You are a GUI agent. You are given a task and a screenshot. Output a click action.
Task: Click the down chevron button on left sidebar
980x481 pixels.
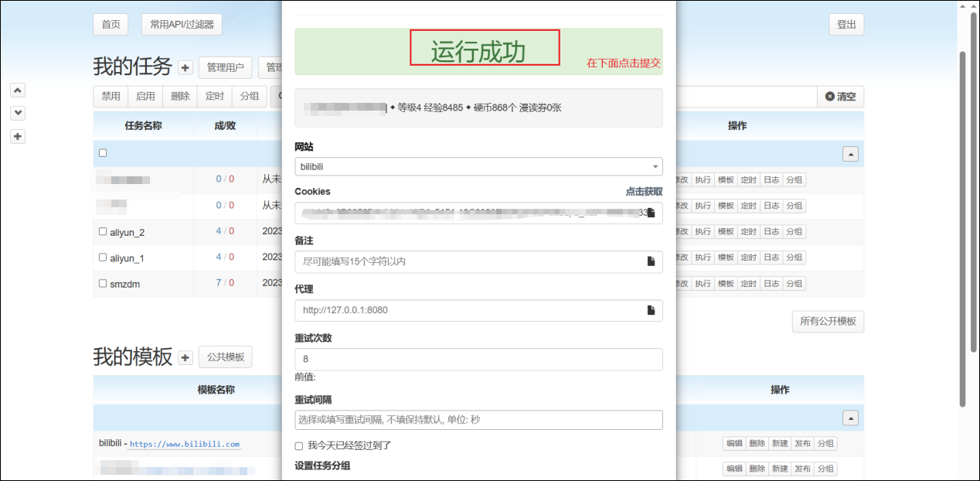19,113
